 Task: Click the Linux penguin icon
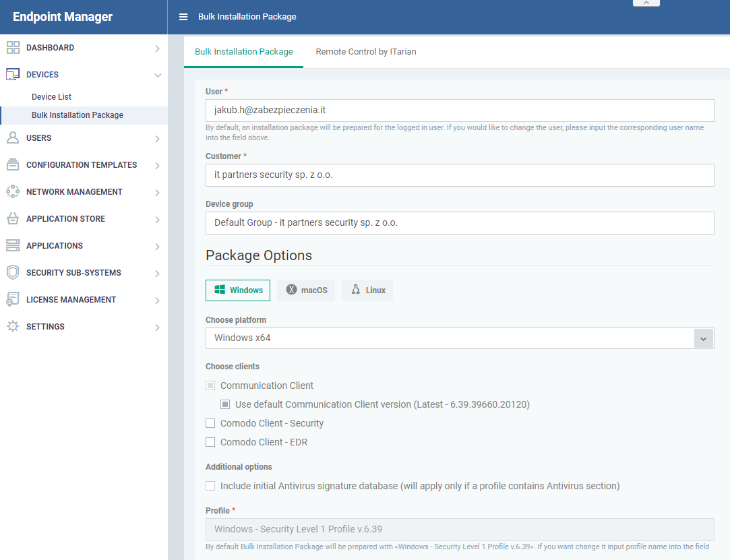click(x=356, y=290)
